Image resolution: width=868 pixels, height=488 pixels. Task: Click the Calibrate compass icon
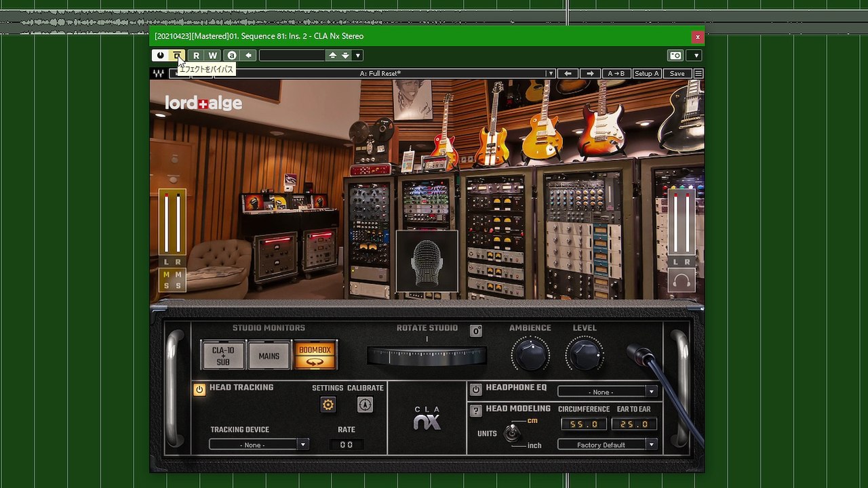365,405
